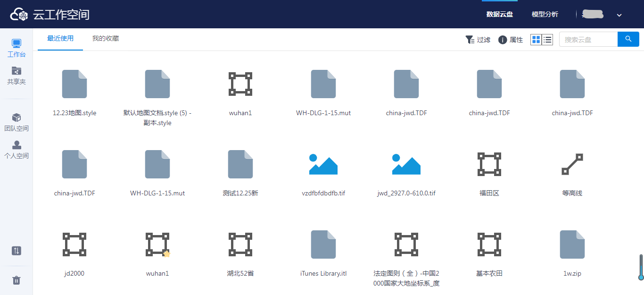644x295 pixels.
Task: Select the 1w.zip archive file
Action: click(x=572, y=244)
